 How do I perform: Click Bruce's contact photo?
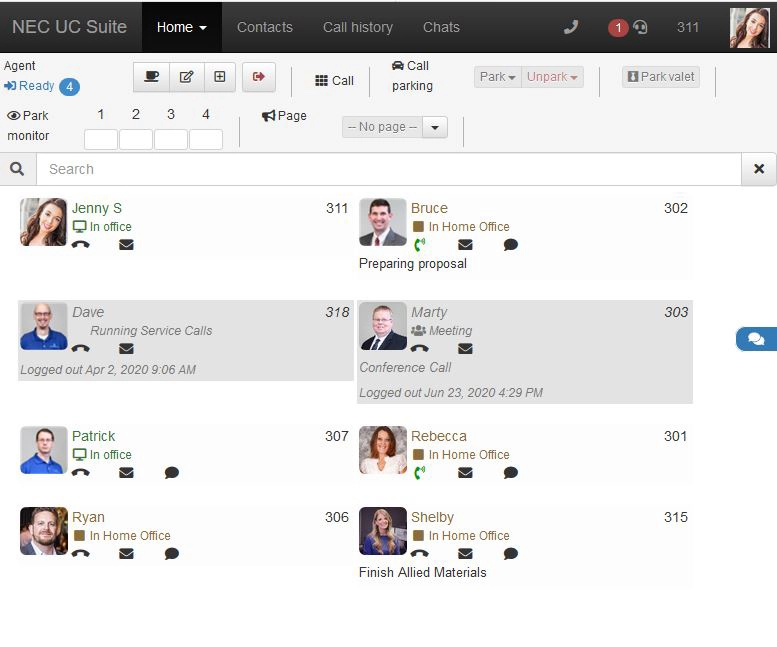click(x=383, y=222)
